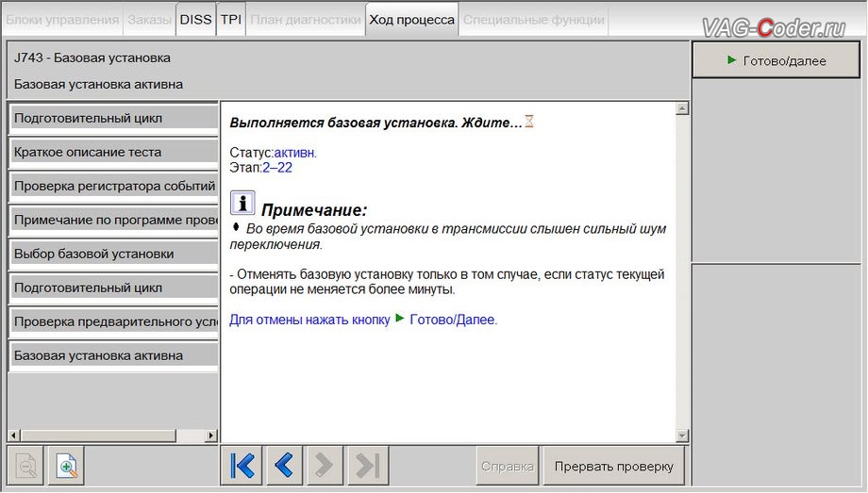Select first Подготовительный цикл step
Screen dimensions: 868x493
click(113, 118)
